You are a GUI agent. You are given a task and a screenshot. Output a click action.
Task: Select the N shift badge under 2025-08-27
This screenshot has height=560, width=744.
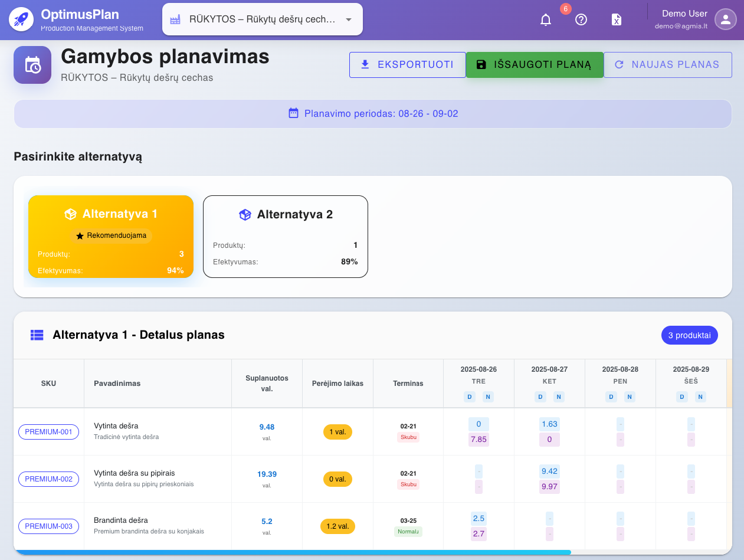[559, 397]
